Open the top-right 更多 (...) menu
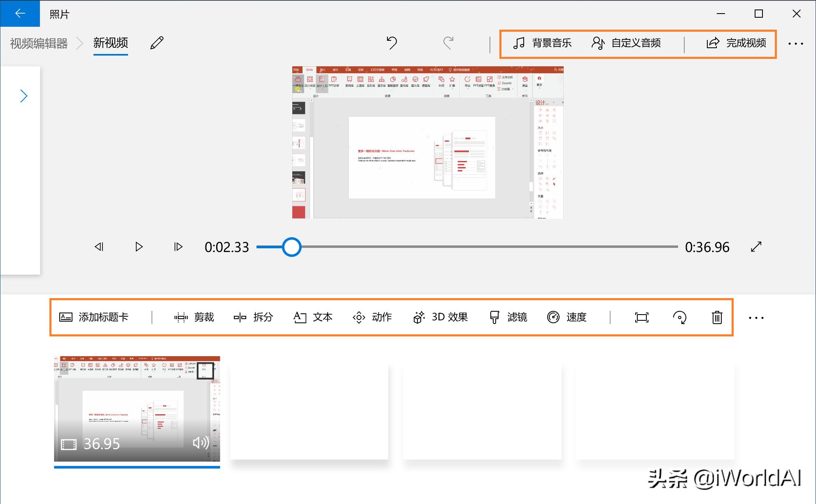The image size is (816, 504). click(x=796, y=43)
